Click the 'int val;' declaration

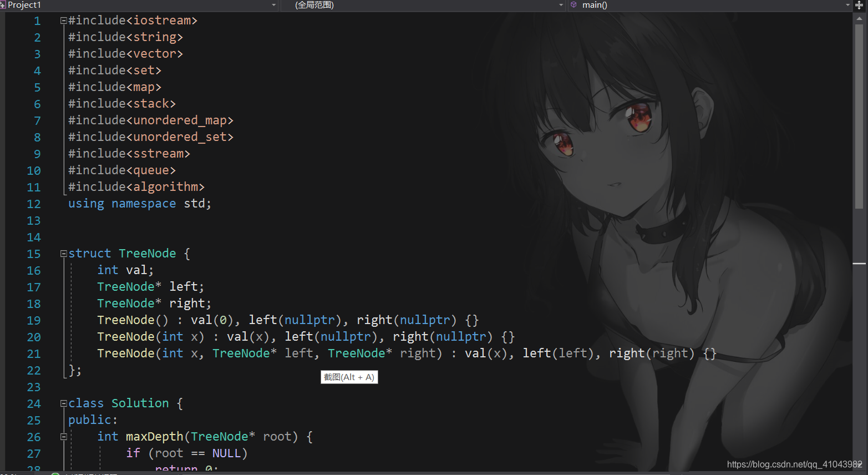(x=125, y=270)
